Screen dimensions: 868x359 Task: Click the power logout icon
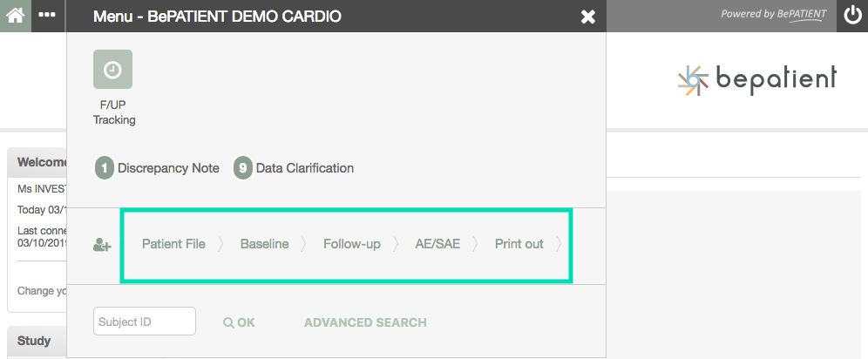pyautogui.click(x=852, y=16)
